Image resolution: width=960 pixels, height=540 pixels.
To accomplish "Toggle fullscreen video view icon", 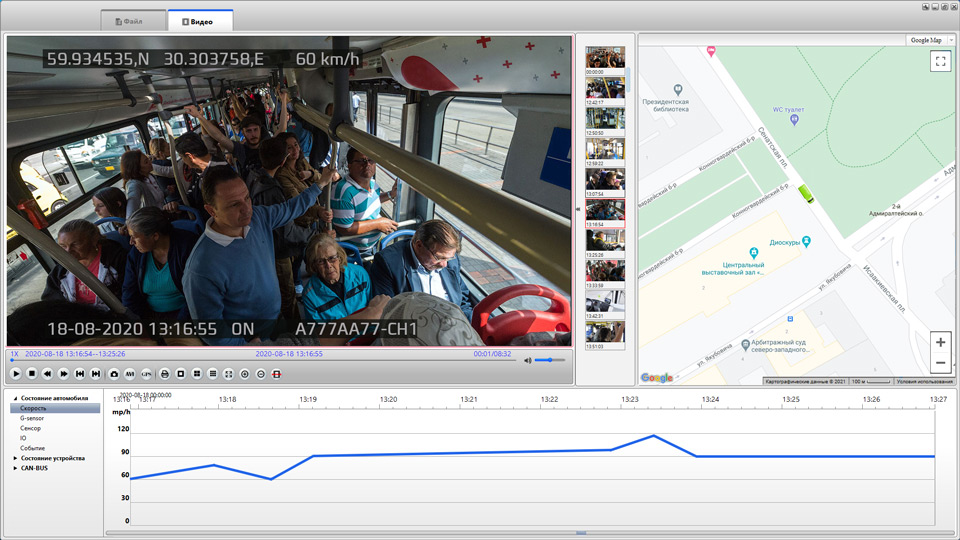I will 229,373.
